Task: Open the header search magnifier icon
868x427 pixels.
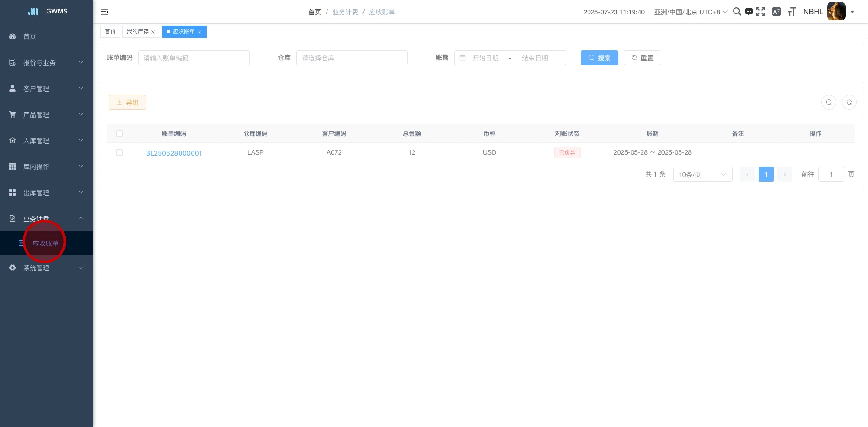Action: pyautogui.click(x=737, y=12)
